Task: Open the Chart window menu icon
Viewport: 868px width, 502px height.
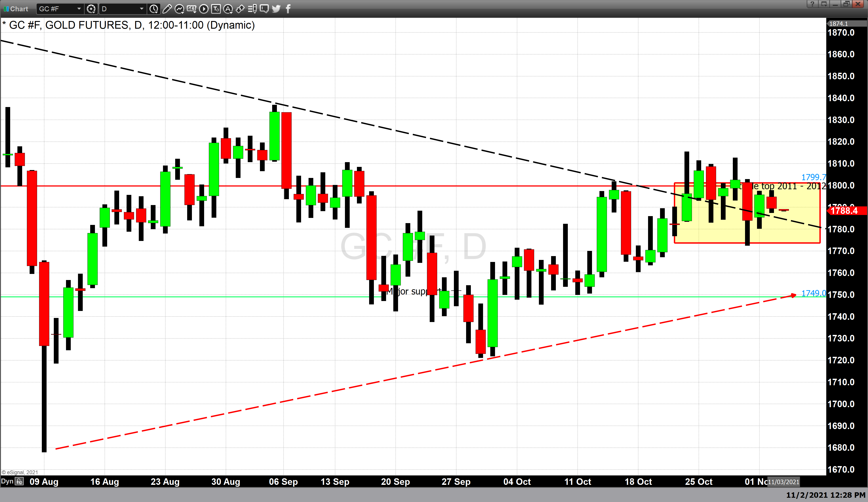Action: 6,9
